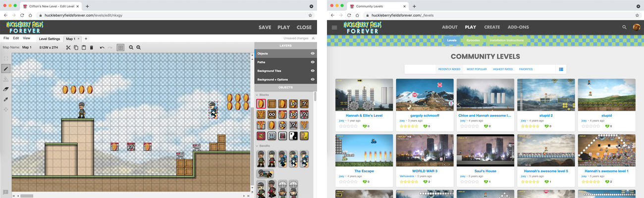Click the copy icon in editor toolbar
The width and height of the screenshot is (644, 198).
pos(76,48)
